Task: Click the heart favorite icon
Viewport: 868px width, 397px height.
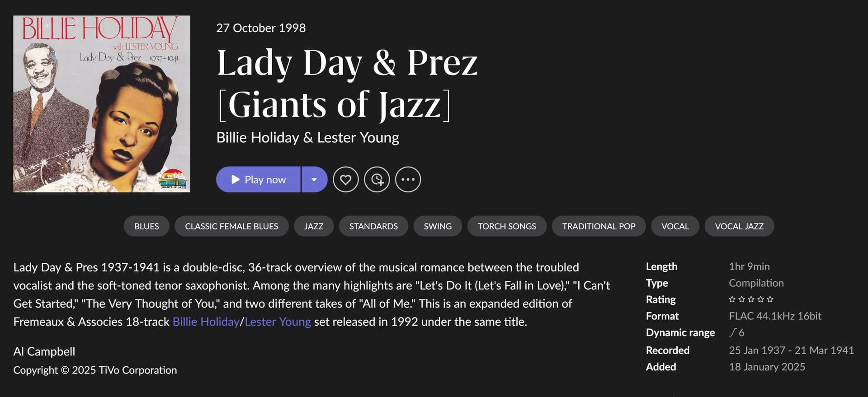Action: pos(345,180)
